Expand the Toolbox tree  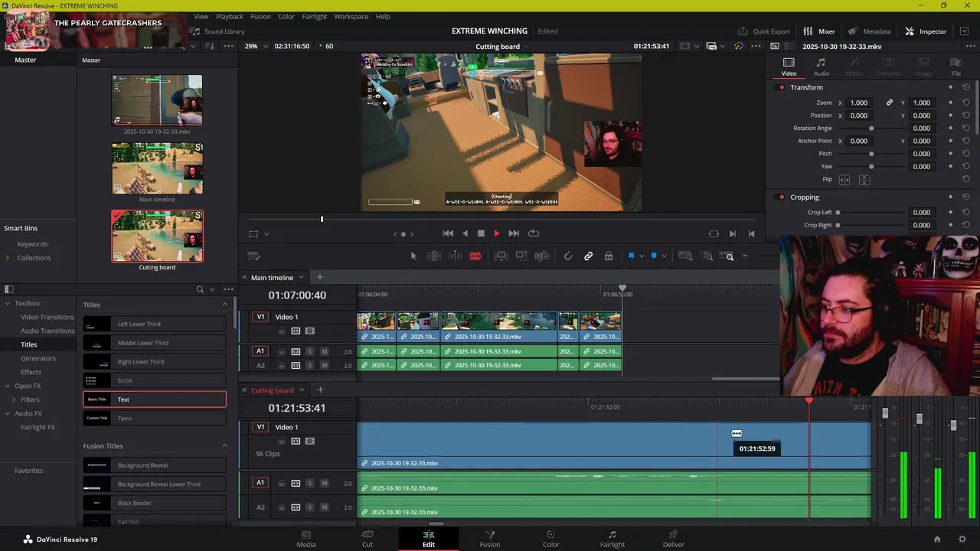coord(7,303)
